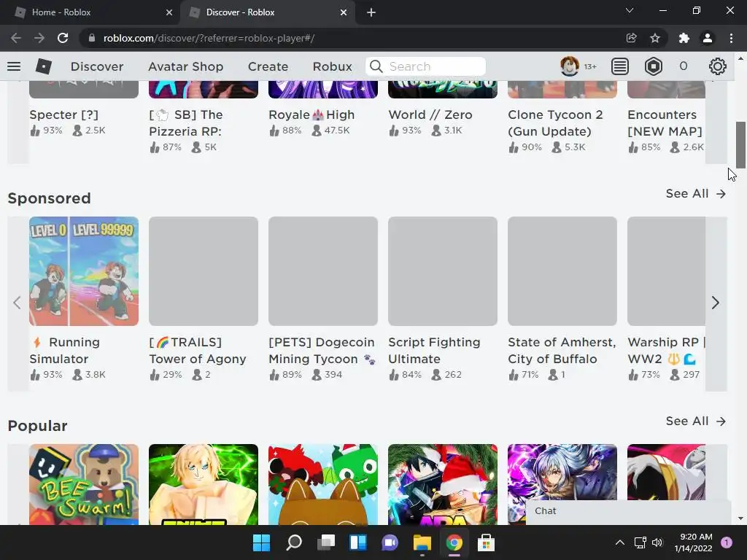Adjust the volume tray icon

tap(657, 542)
